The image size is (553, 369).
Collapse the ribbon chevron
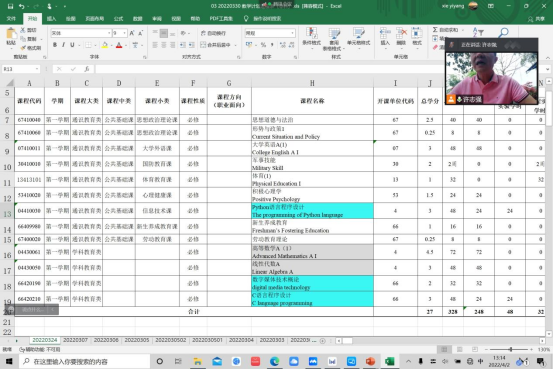pyautogui.click(x=548, y=58)
